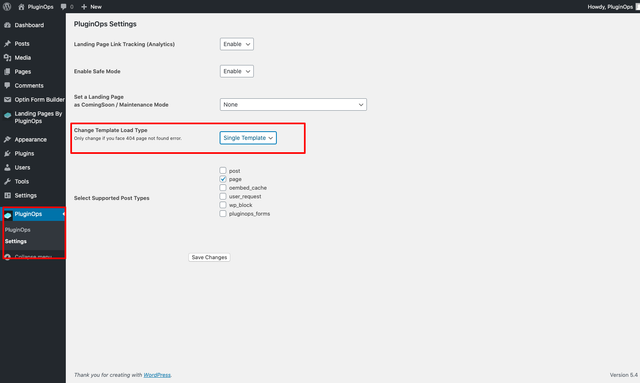
Task: Click the Select Supported Post Types label
Action: click(111, 198)
